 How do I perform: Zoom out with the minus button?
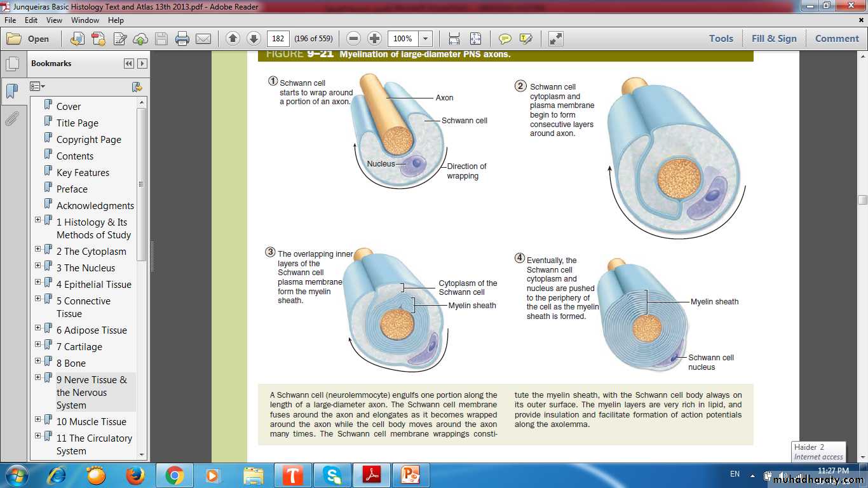(354, 39)
